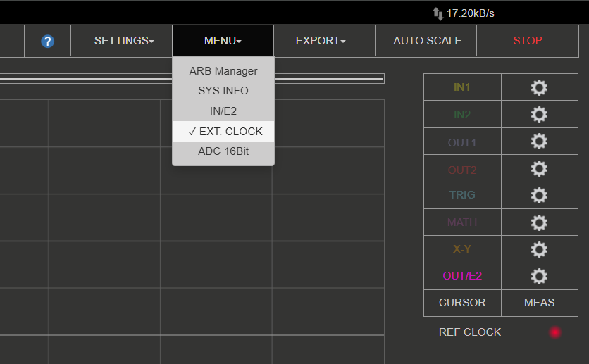The image size is (589, 364).
Task: Open OUT/E2 gear settings
Action: pyautogui.click(x=539, y=277)
